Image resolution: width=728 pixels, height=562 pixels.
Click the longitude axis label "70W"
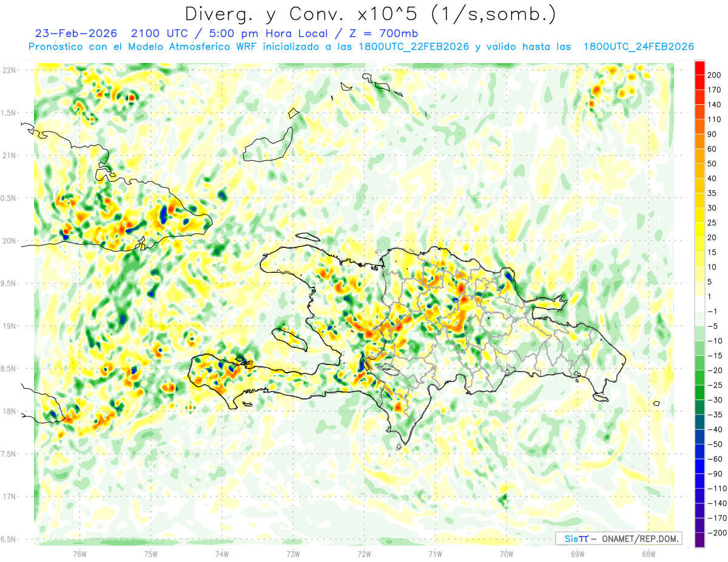tap(507, 554)
